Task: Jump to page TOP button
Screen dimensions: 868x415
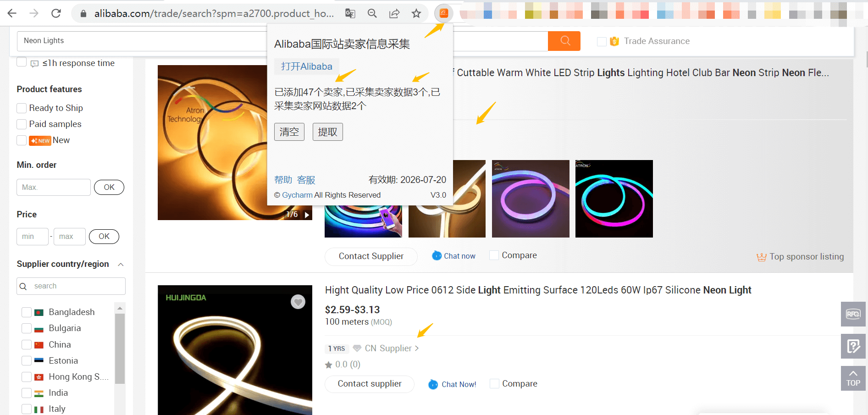Action: [853, 378]
